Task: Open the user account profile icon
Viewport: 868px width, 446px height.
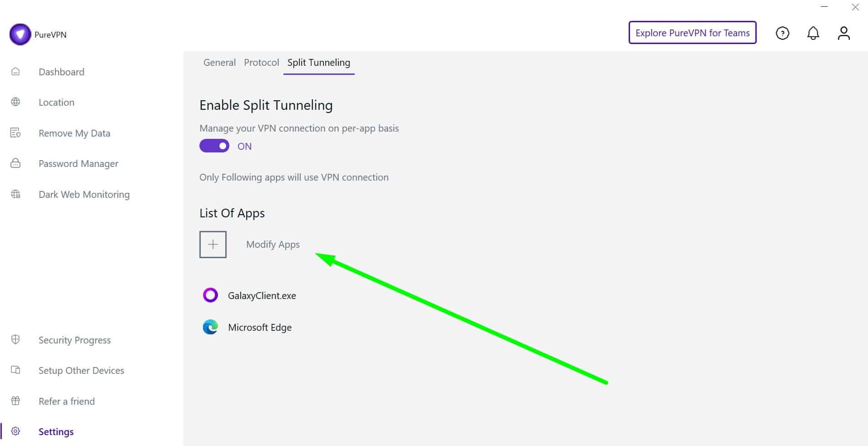Action: [843, 33]
